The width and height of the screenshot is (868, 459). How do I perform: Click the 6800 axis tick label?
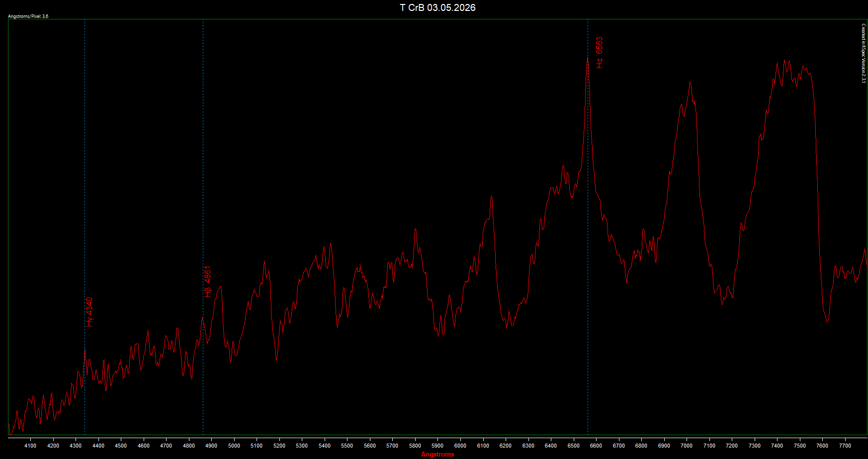(x=641, y=446)
